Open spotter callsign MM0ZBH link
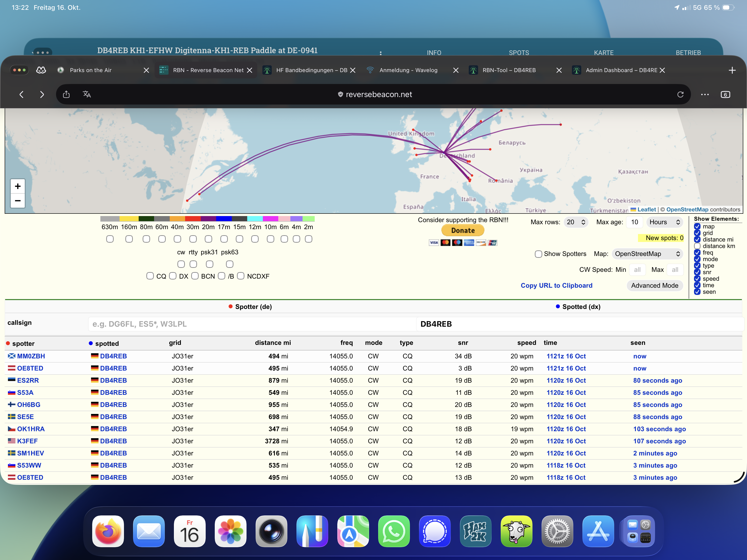 pyautogui.click(x=31, y=356)
